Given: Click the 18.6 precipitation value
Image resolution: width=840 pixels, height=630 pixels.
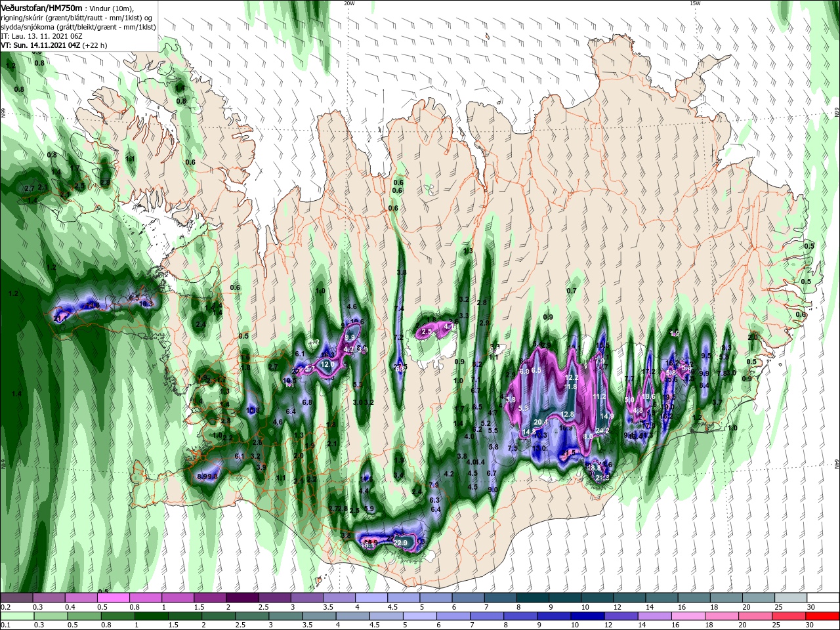Looking at the screenshot, I should tap(648, 396).
